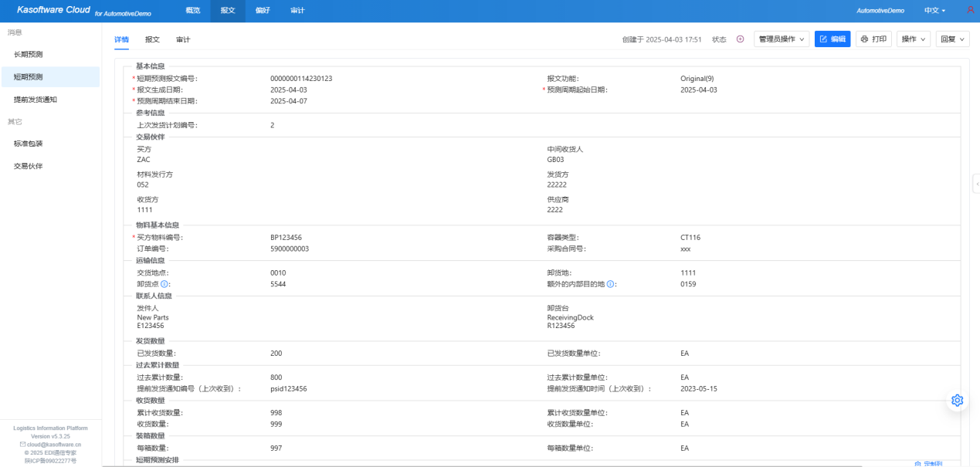Click the 打印 print button
The height and width of the screenshot is (467, 980).
click(873, 39)
